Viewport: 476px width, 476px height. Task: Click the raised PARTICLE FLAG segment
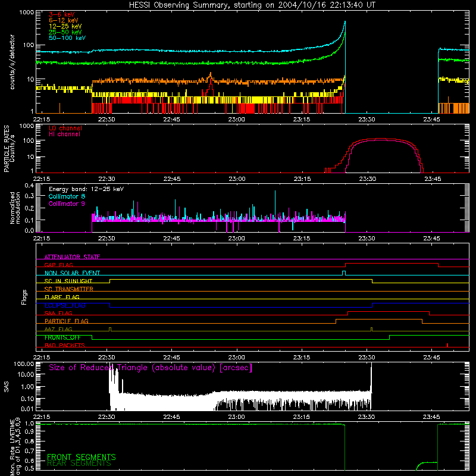coord(379,320)
